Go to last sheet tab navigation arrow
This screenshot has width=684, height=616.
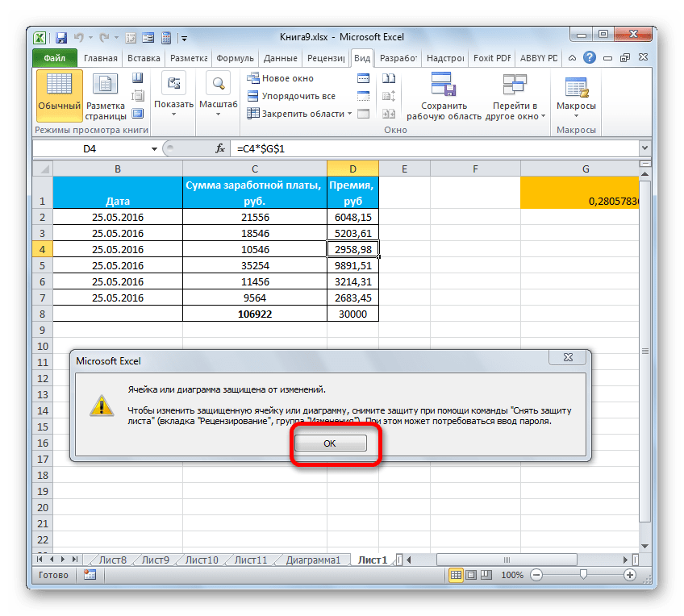(75, 560)
